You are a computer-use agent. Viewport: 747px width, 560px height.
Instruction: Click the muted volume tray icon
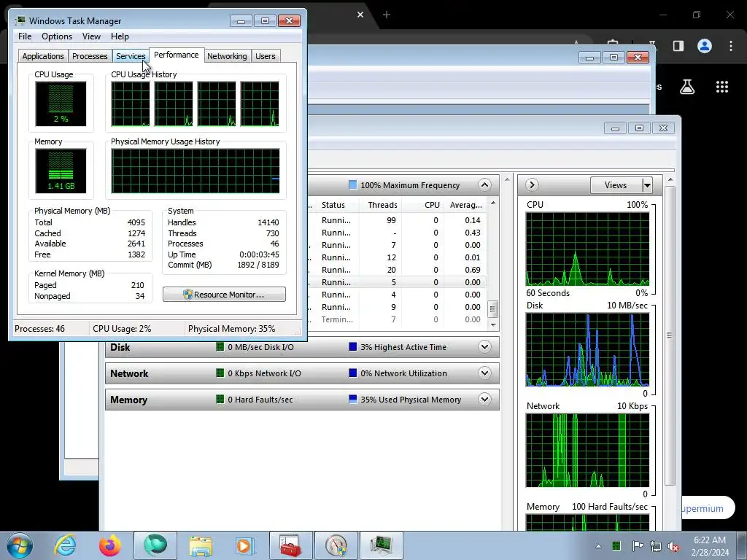pos(673,547)
